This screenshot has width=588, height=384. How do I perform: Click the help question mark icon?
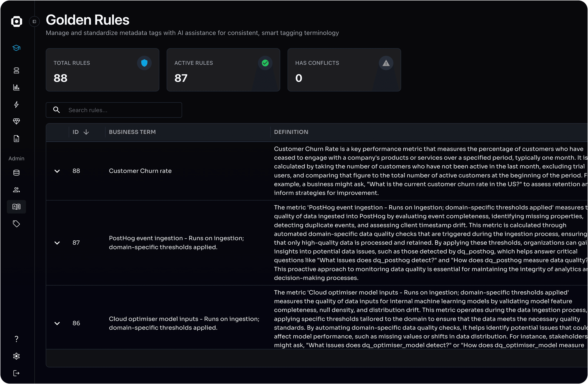tap(16, 339)
